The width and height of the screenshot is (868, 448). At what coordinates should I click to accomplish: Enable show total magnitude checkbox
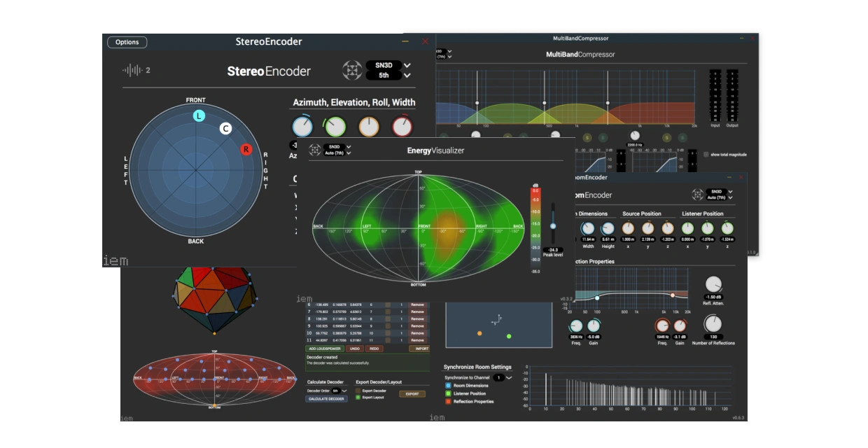point(706,154)
